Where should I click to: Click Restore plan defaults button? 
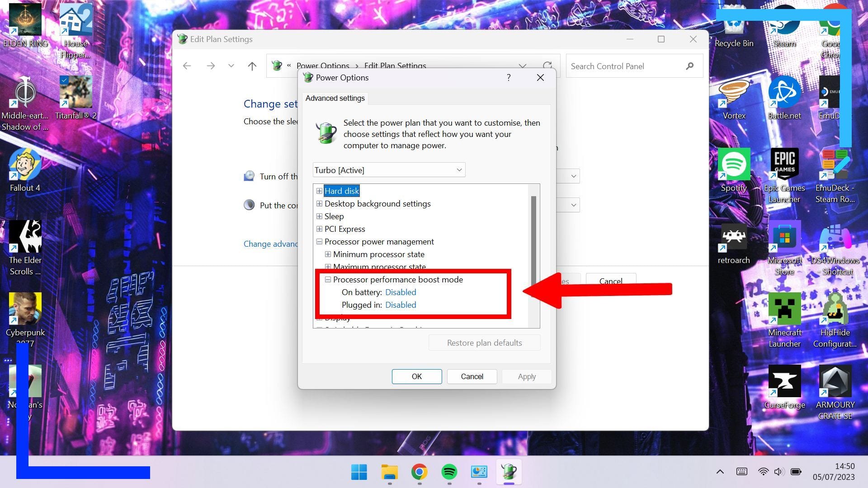pyautogui.click(x=484, y=343)
